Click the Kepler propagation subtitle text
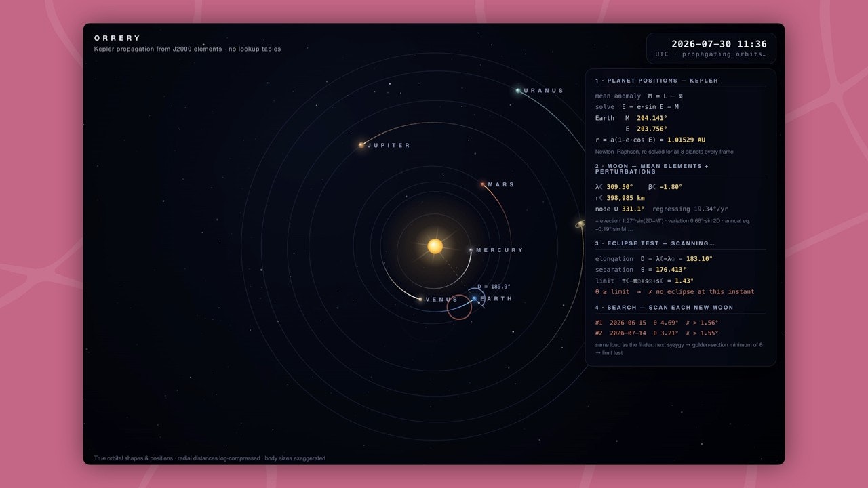Screen dimensions: 868x488 pyautogui.click(x=187, y=49)
